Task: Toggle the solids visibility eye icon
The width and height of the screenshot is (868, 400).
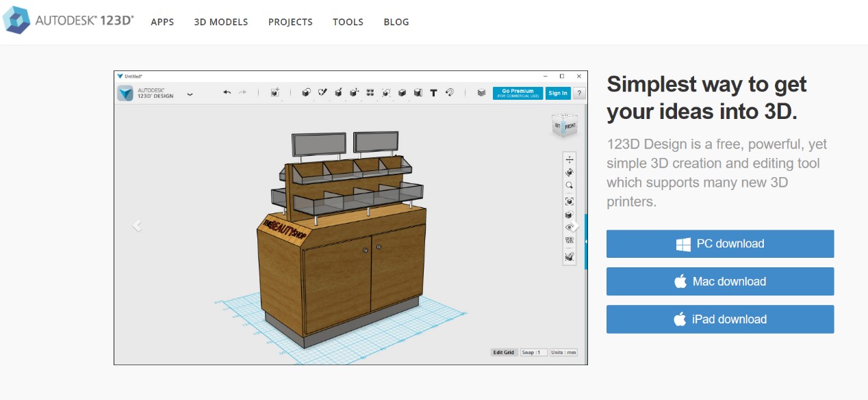Action: [569, 228]
